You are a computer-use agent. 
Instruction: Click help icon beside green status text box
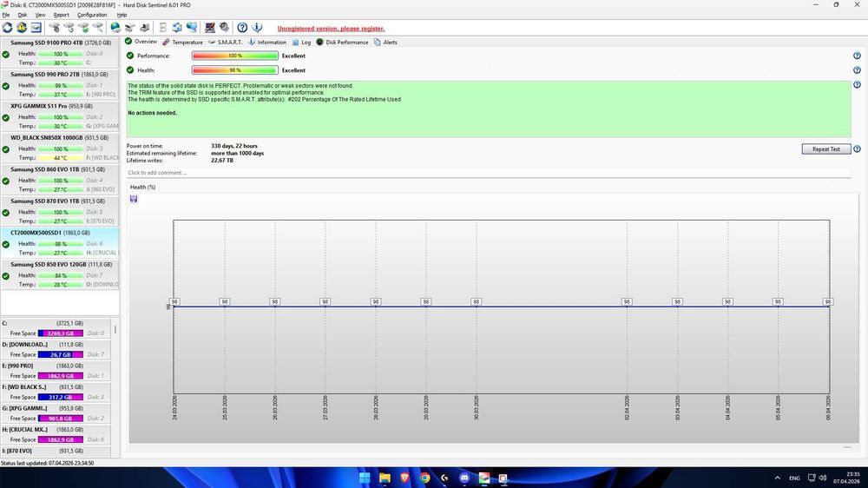[x=857, y=85]
